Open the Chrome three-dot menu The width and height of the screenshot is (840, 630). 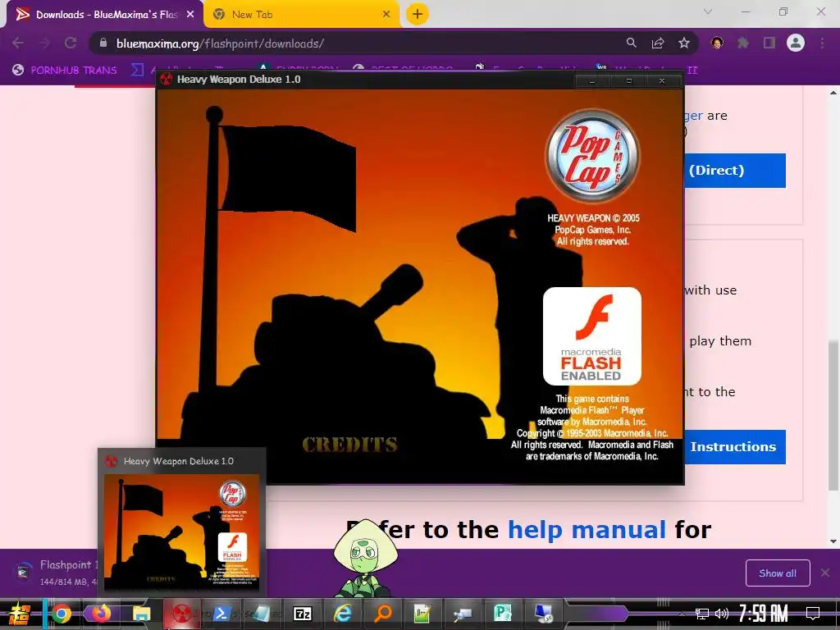coord(822,43)
